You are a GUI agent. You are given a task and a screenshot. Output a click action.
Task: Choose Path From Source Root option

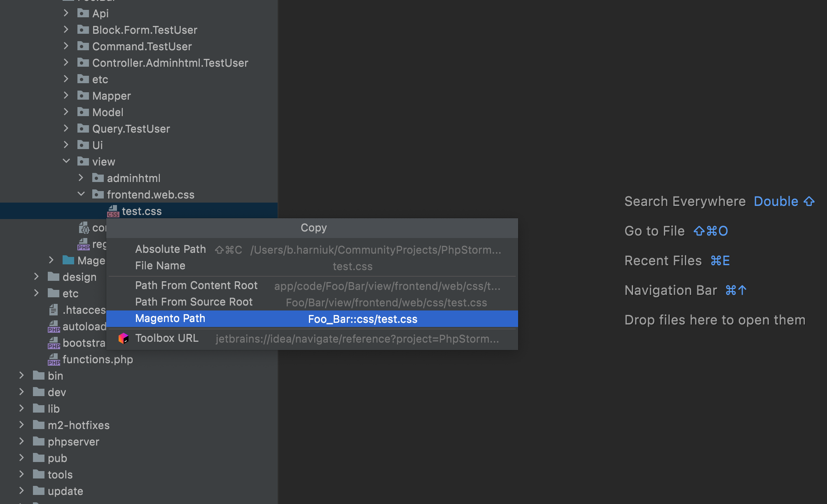pyautogui.click(x=194, y=302)
